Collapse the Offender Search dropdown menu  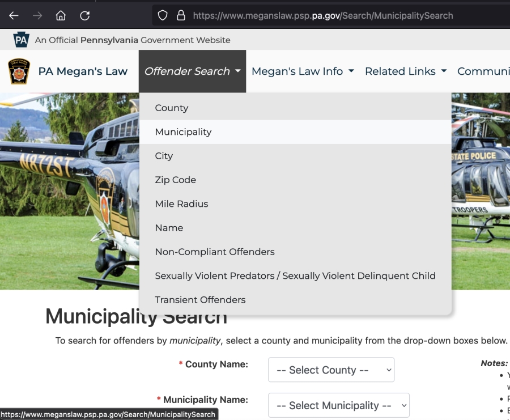[192, 71]
